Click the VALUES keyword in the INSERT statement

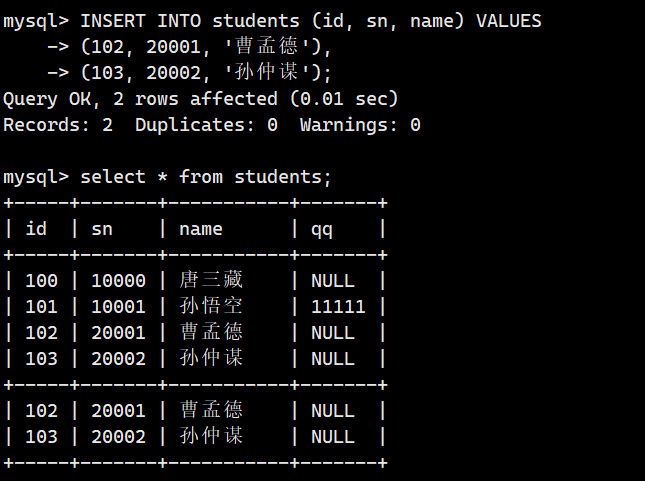[x=509, y=21]
